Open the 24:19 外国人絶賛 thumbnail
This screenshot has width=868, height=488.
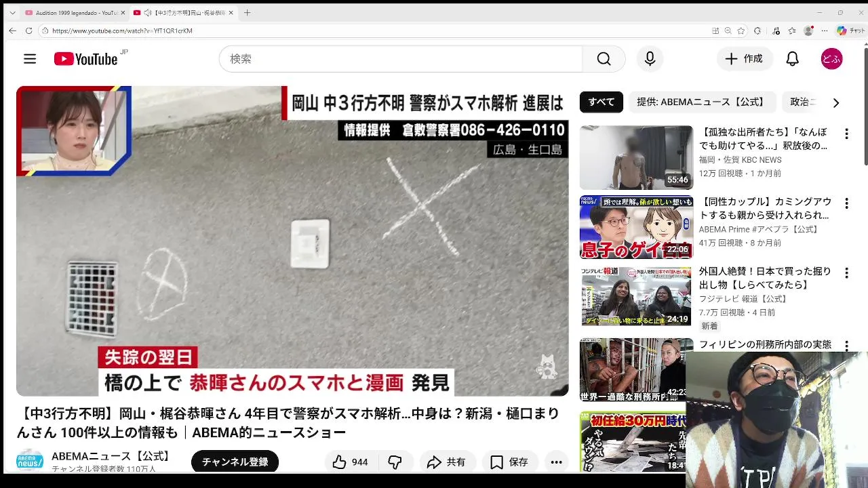(x=636, y=297)
